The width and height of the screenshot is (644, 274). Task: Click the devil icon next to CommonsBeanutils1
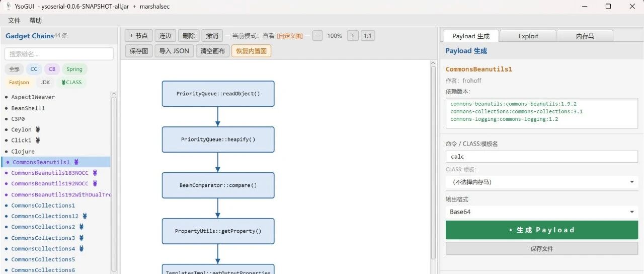(x=76, y=162)
